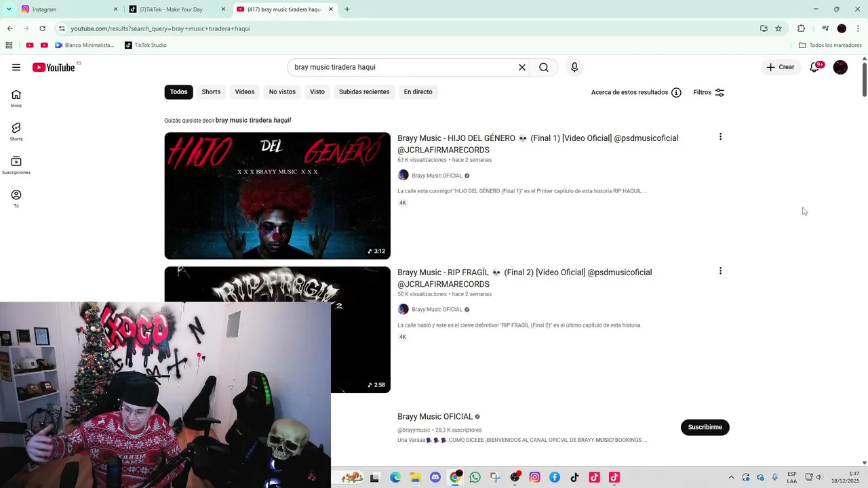868x488 pixels.
Task: Select the Subidas recientes filter chip
Action: click(364, 92)
